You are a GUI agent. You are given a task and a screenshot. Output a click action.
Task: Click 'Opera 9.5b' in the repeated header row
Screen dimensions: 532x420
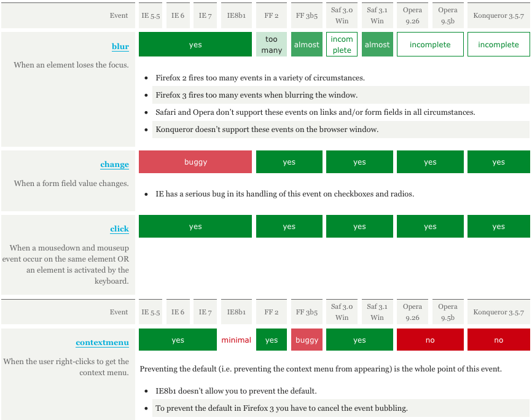click(447, 312)
